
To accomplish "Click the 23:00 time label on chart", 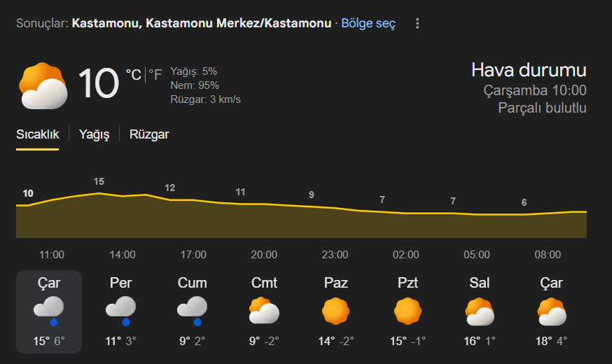I will [335, 255].
